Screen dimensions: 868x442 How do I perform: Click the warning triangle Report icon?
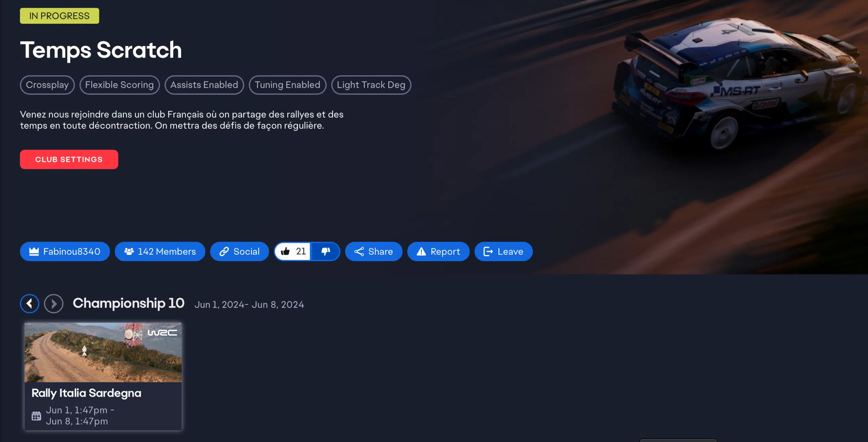[421, 251]
